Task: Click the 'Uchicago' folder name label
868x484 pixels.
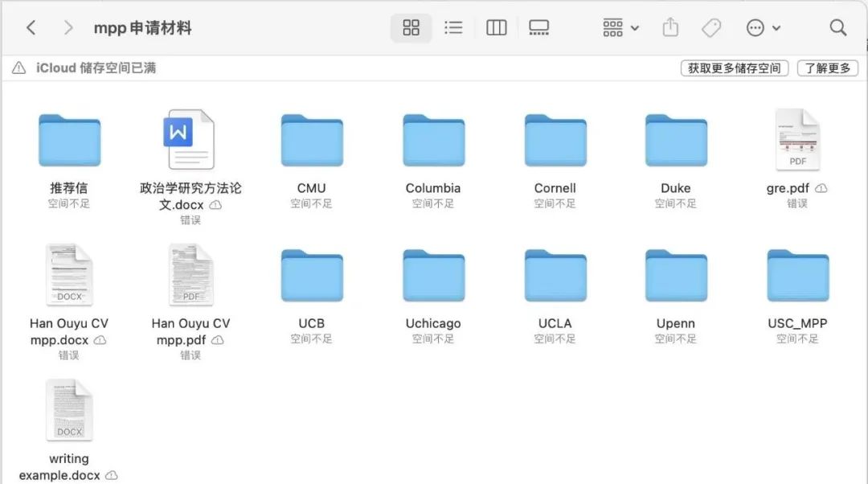Action: coord(433,323)
